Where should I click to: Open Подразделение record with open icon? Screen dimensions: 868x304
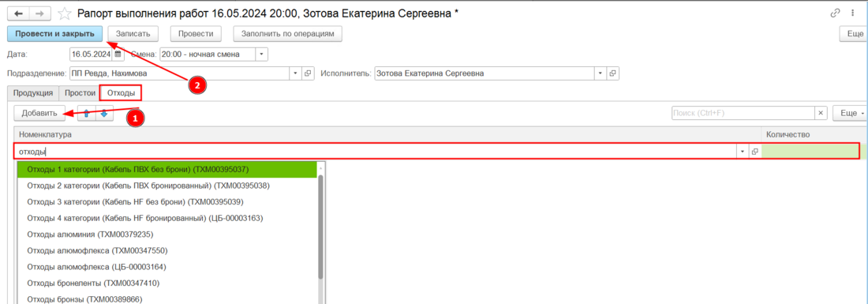(x=309, y=73)
